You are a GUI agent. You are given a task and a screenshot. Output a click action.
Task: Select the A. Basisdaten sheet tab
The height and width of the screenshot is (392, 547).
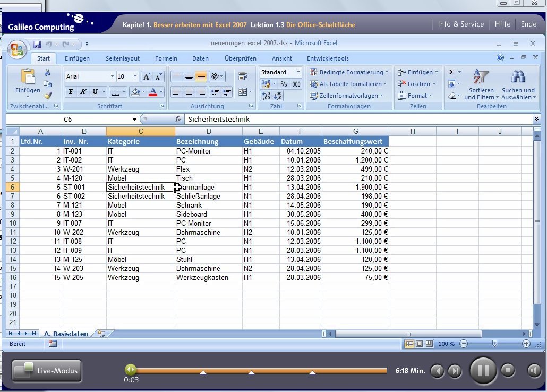tap(66, 334)
